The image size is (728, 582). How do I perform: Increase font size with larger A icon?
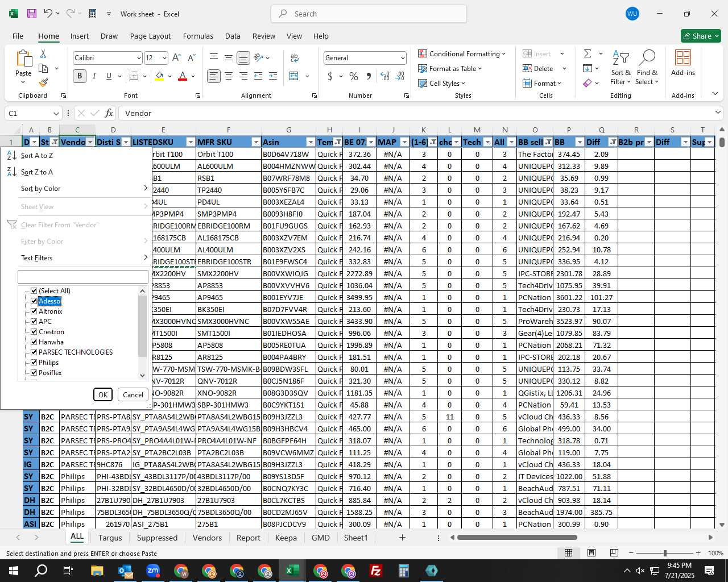[x=176, y=58]
